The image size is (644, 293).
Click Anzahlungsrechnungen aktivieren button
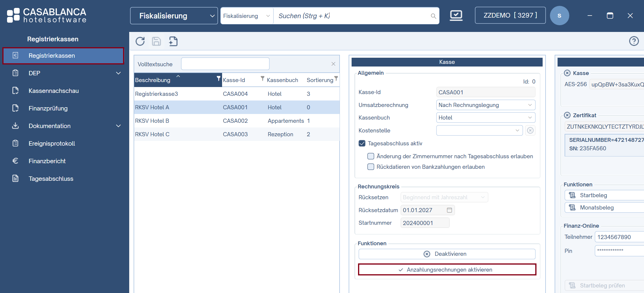tap(447, 270)
